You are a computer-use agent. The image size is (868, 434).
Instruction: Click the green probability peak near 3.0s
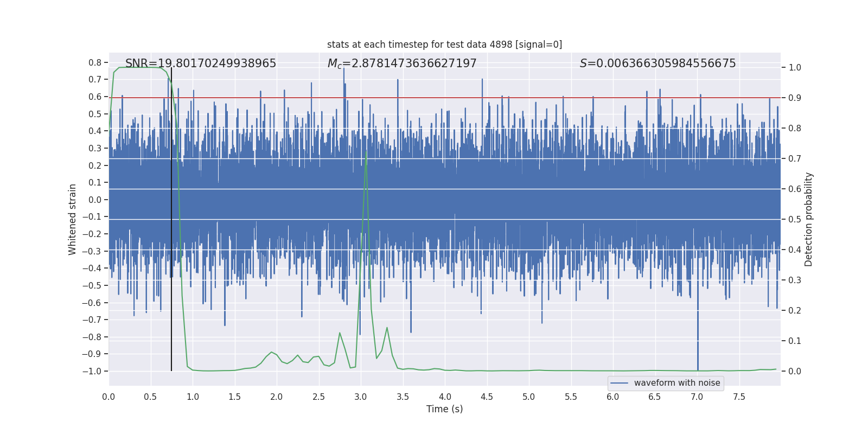366,153
